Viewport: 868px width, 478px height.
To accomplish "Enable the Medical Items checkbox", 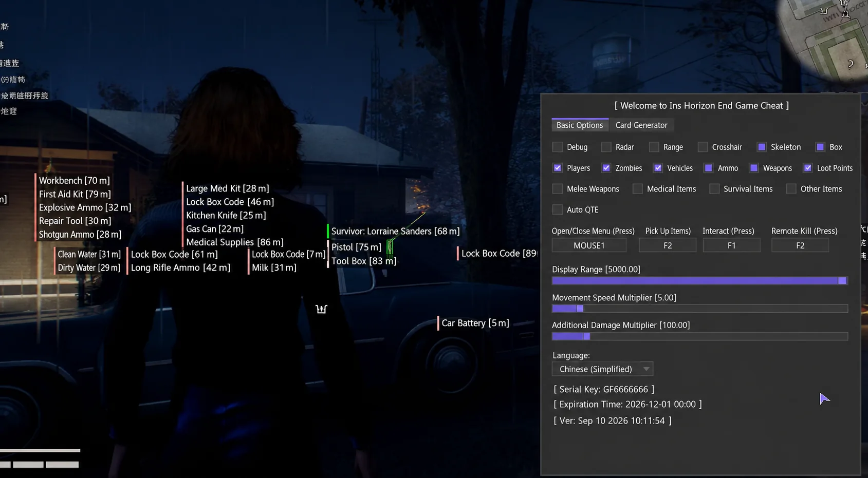I will pyautogui.click(x=638, y=189).
